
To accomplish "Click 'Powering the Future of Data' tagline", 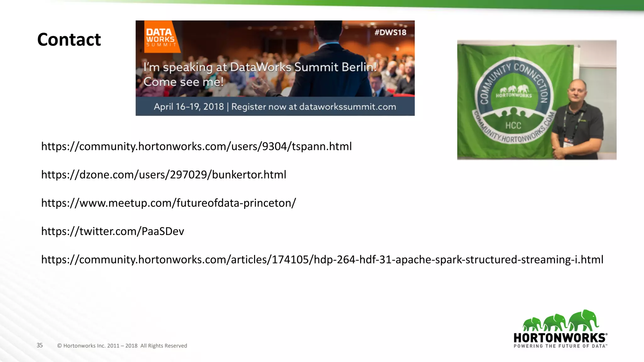I will pos(560,346).
